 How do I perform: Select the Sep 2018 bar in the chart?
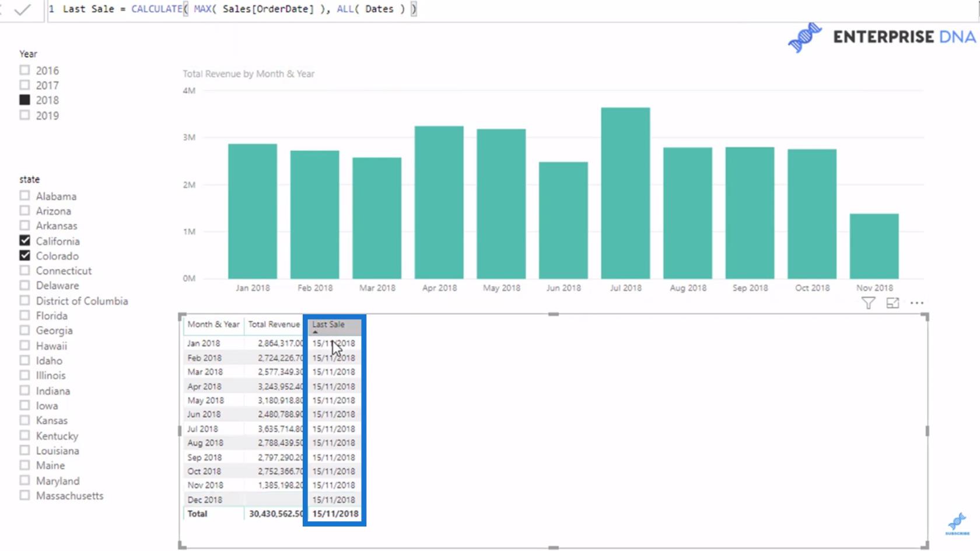(x=750, y=213)
